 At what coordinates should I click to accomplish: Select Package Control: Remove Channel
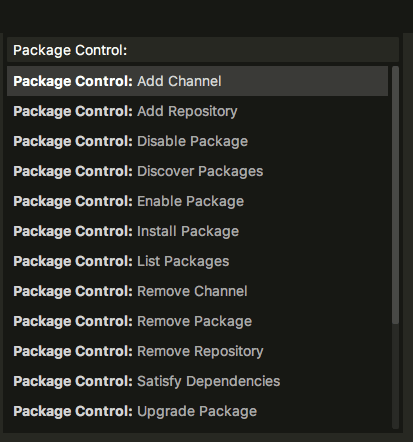point(197,291)
